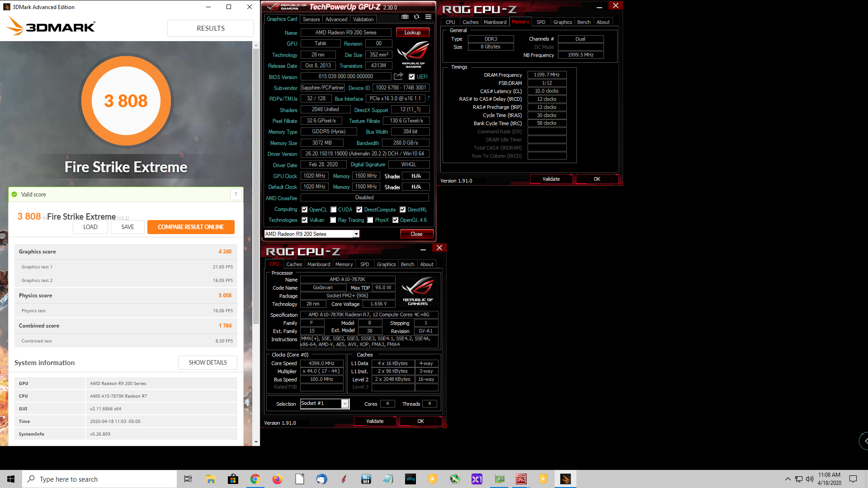Click Validate in upper CPU-Z memory window

(x=551, y=179)
